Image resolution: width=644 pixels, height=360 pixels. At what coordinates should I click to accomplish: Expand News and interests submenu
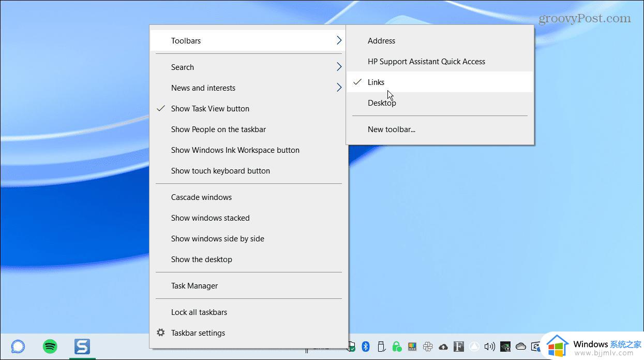249,88
